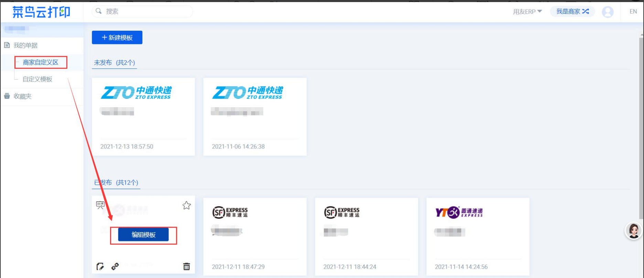Select 商家自定义区 in sidebar

(41, 62)
